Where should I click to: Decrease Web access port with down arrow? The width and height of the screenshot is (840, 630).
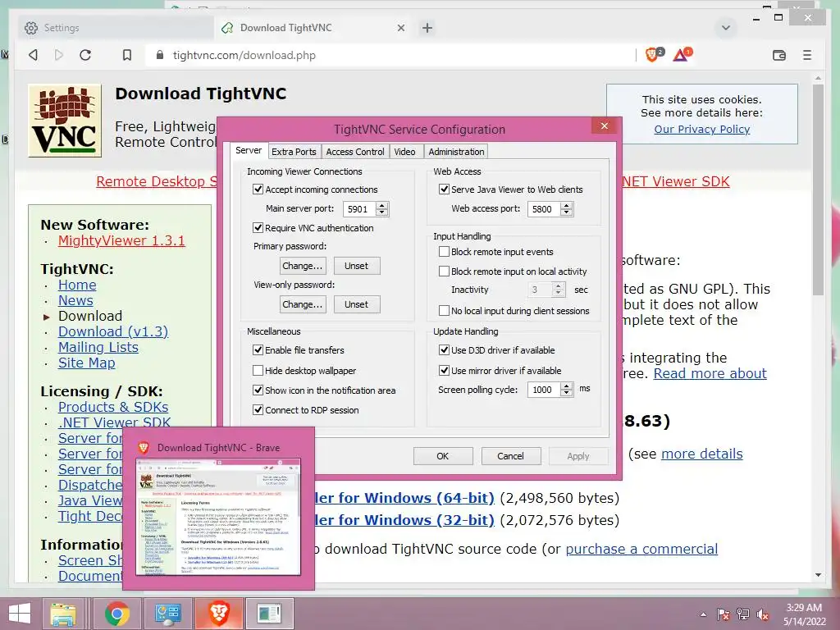click(x=567, y=212)
